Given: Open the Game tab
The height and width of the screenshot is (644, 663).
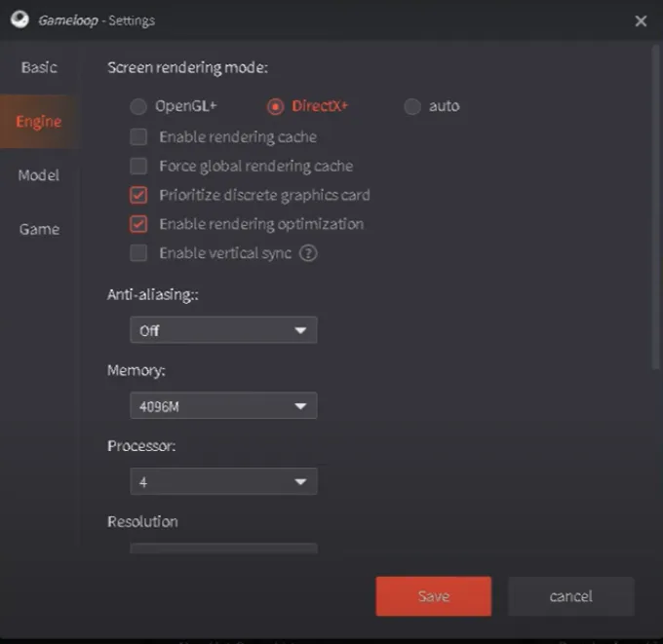Looking at the screenshot, I should [39, 230].
